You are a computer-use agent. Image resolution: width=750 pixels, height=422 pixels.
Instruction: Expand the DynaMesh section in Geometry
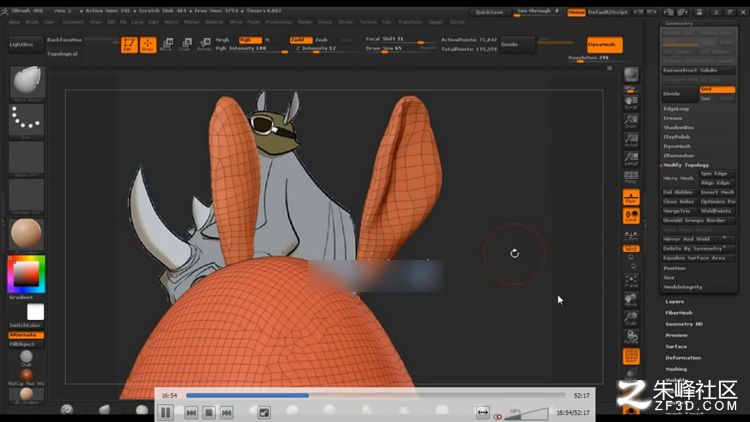click(677, 146)
